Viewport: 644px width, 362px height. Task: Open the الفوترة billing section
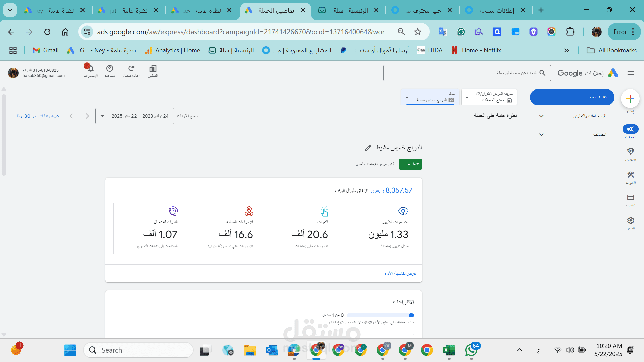coord(631,198)
